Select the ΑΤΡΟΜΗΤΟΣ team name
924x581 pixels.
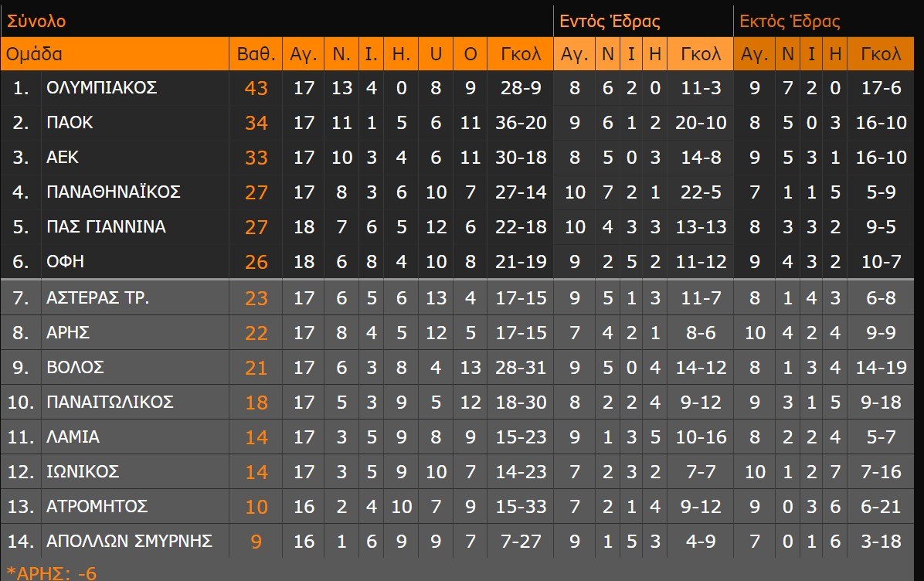point(97,507)
